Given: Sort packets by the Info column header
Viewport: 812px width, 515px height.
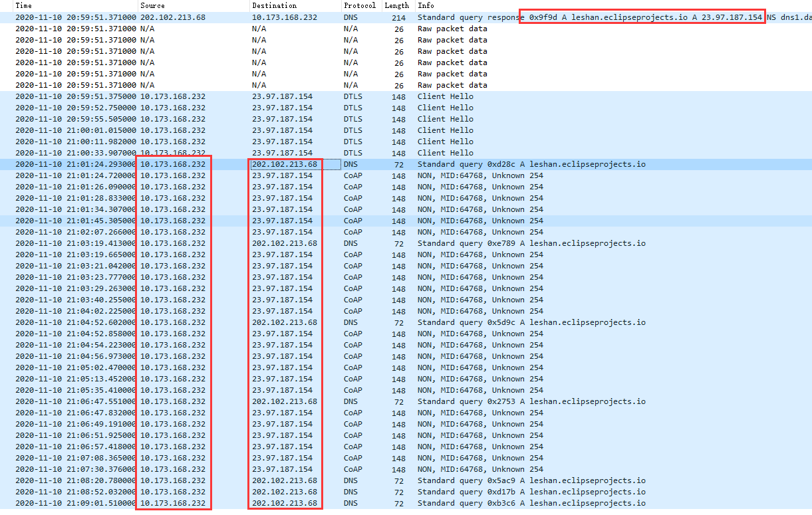Looking at the screenshot, I should pos(425,5).
